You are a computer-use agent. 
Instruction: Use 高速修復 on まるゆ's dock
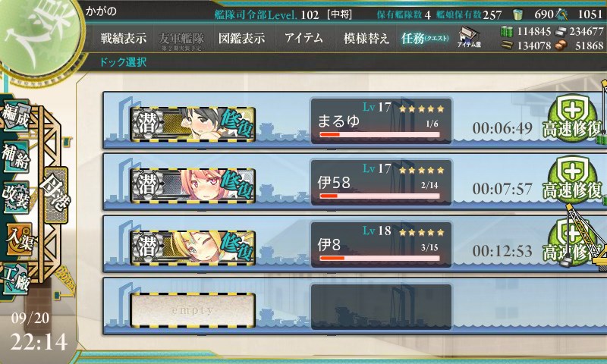(x=573, y=120)
